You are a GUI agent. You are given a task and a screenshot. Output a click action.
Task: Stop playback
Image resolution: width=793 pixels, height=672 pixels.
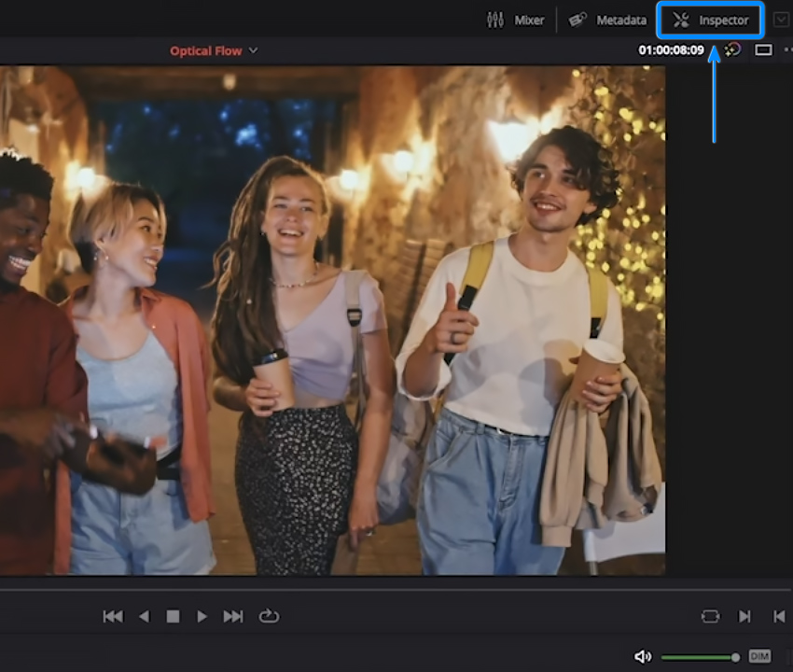[x=173, y=616]
